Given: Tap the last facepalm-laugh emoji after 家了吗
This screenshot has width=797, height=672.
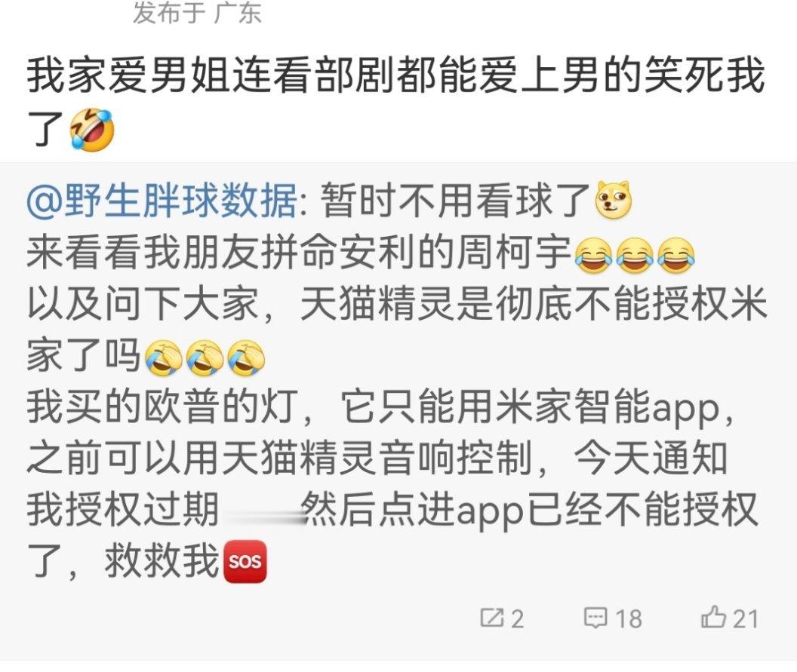Looking at the screenshot, I should (x=246, y=357).
